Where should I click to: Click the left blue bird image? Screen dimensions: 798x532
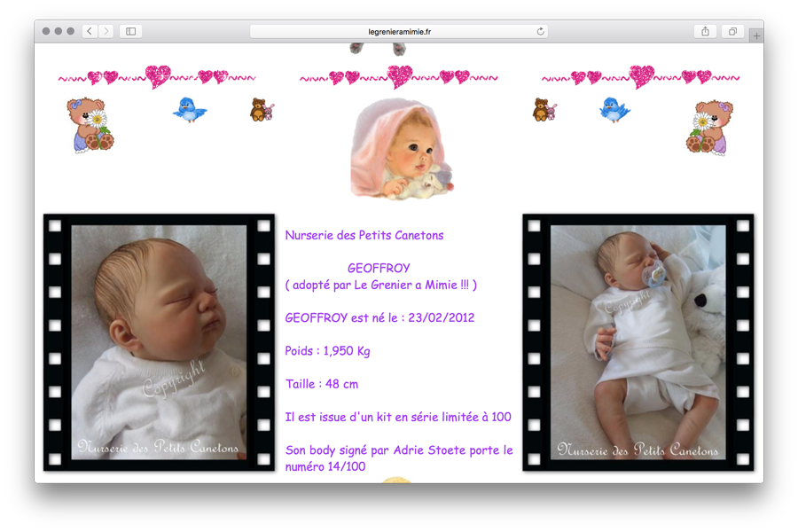189,109
